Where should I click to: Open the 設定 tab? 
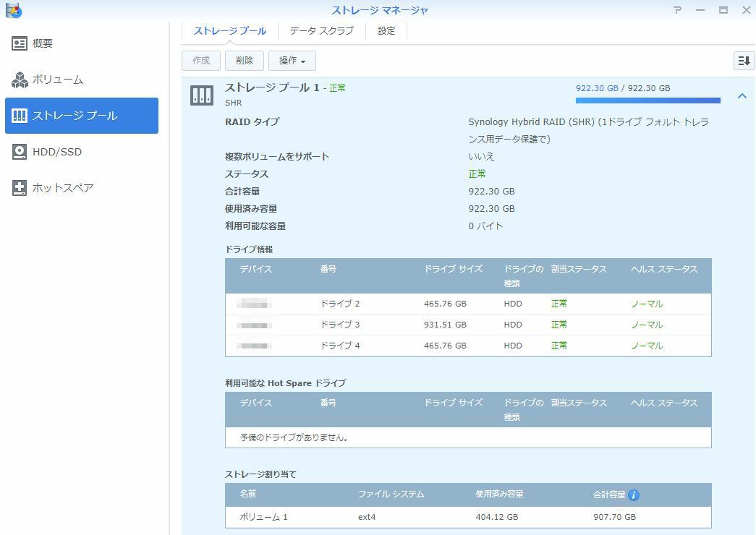click(x=386, y=31)
